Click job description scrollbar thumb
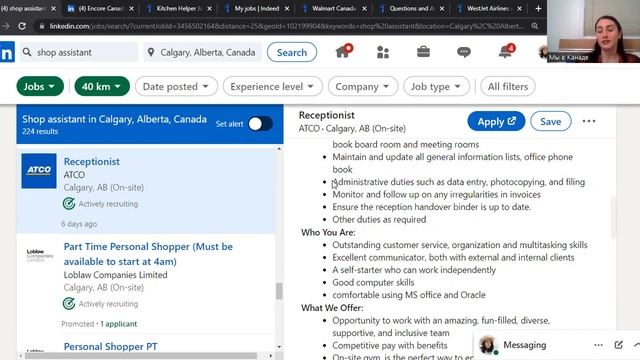The image size is (640, 360). [613, 217]
